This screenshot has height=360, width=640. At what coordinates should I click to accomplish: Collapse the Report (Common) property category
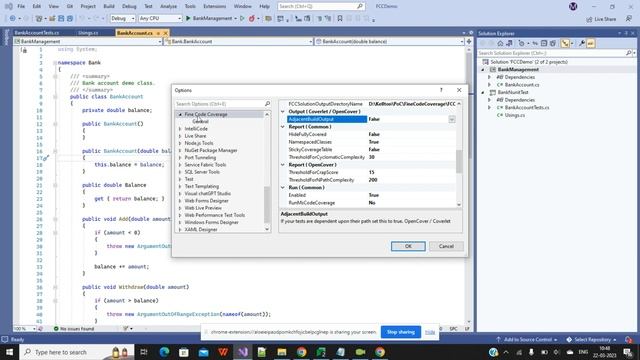coord(282,127)
